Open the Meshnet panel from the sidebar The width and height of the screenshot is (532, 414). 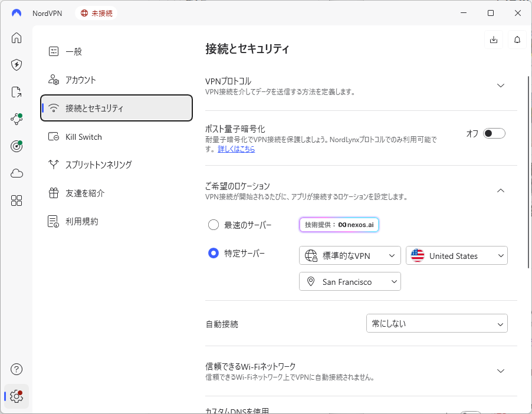[16, 119]
